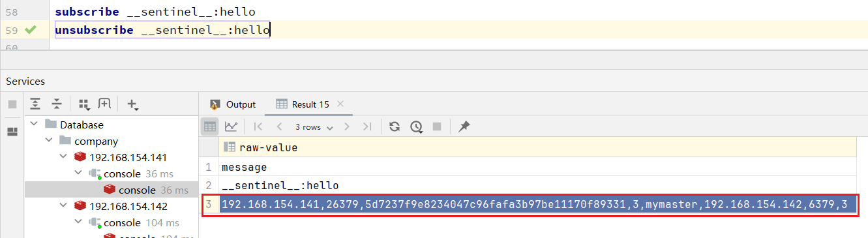Collapse the 192.168.154.141 data source node
The image size is (868, 238).
(x=63, y=157)
